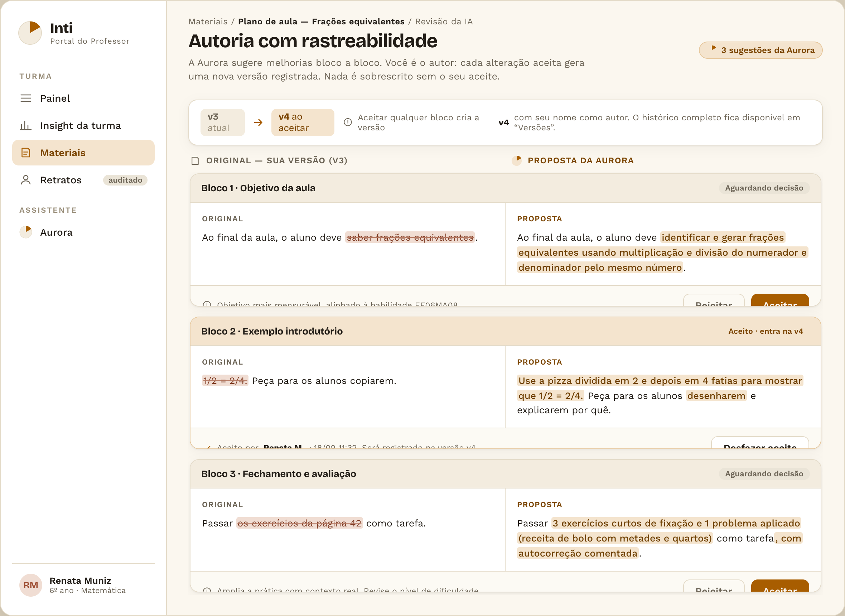This screenshot has width=845, height=616.
Task: Click the play icon in 3 sugestões badge
Action: [x=714, y=48]
